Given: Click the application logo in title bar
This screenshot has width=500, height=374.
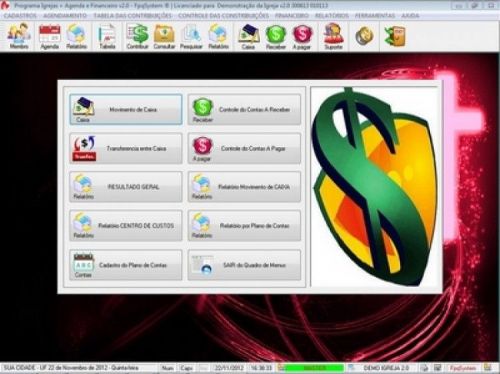Looking at the screenshot, I should tap(5, 5).
